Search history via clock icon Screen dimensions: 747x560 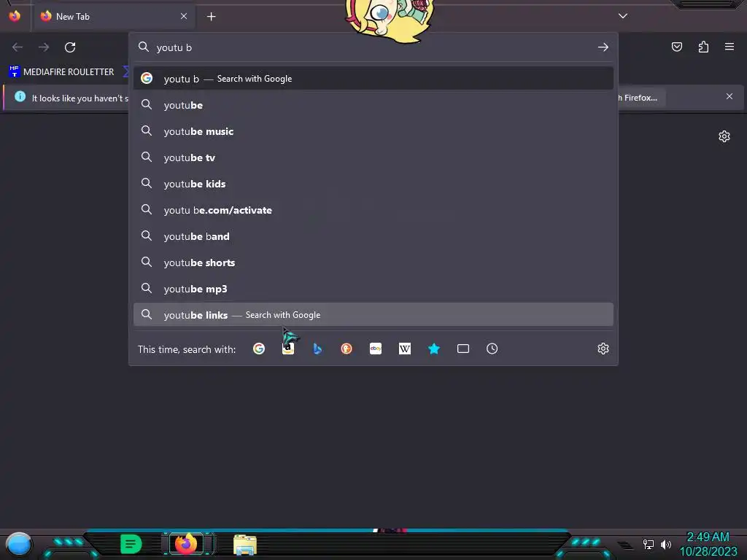[492, 349]
